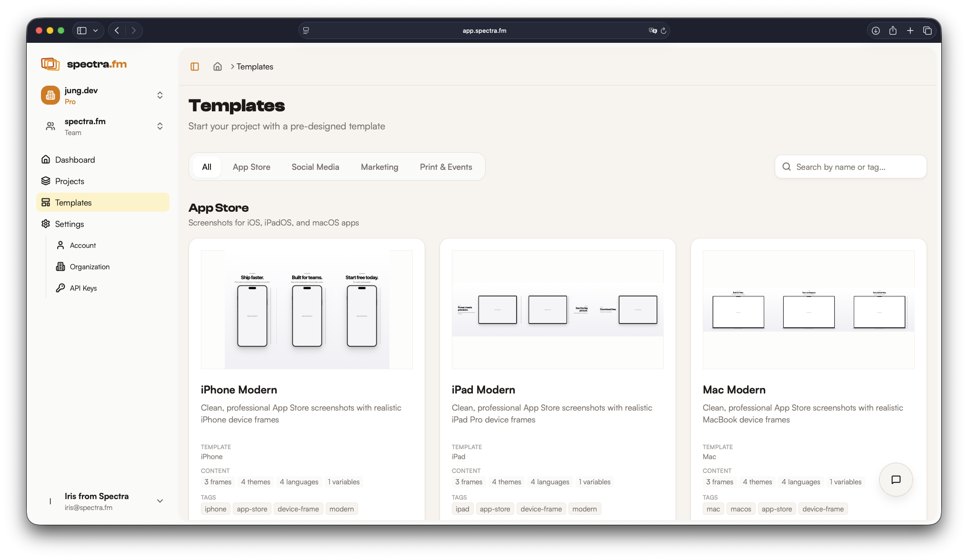Open API Keys settings
Image resolution: width=968 pixels, height=560 pixels.
tap(83, 288)
